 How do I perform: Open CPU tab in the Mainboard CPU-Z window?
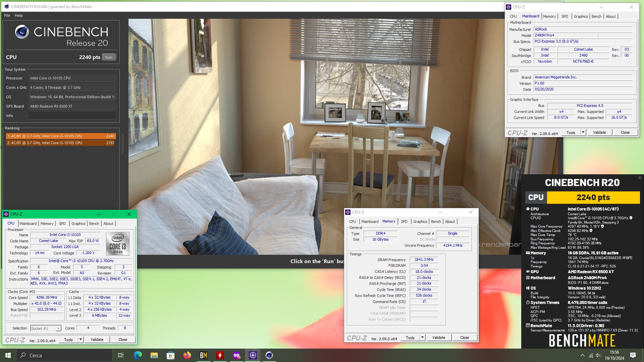(513, 16)
